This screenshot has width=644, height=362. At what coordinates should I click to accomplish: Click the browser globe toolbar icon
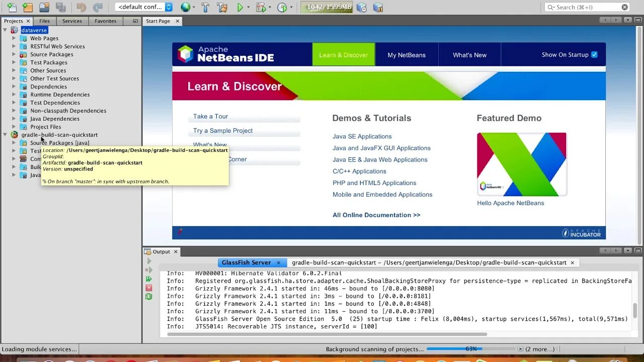click(x=186, y=7)
